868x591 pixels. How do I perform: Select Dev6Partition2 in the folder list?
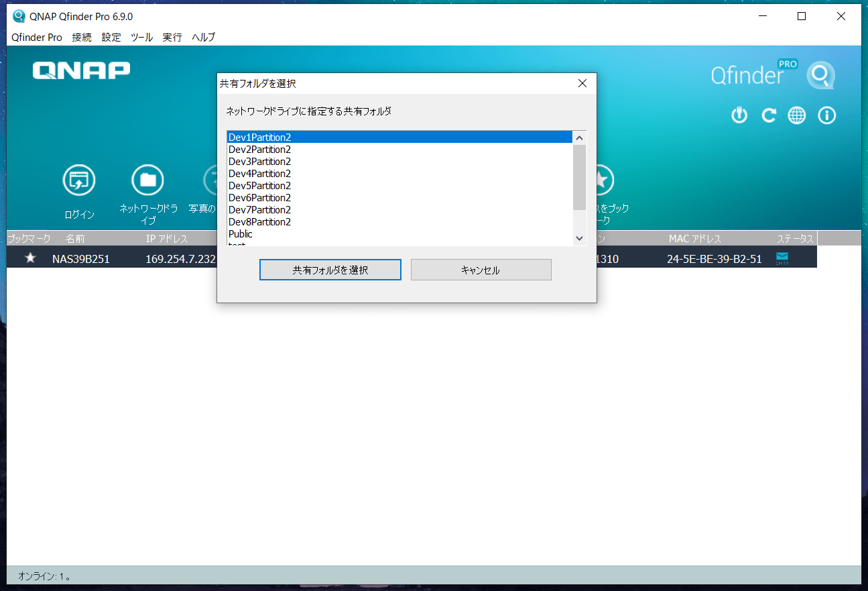point(399,197)
